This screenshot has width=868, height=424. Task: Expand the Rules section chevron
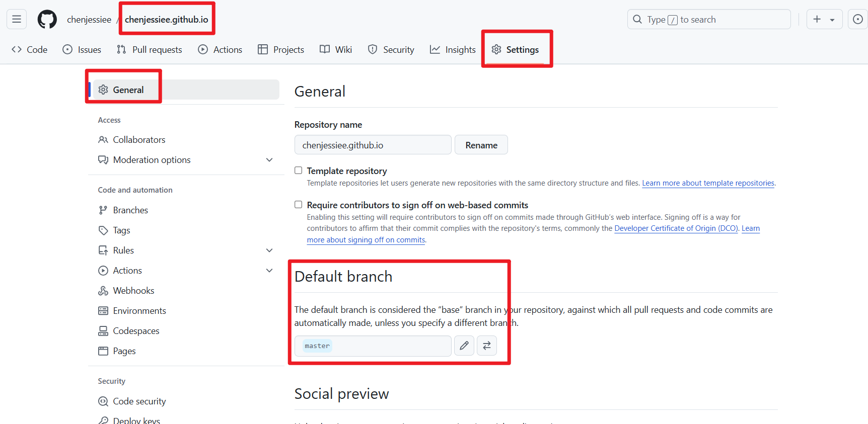269,250
